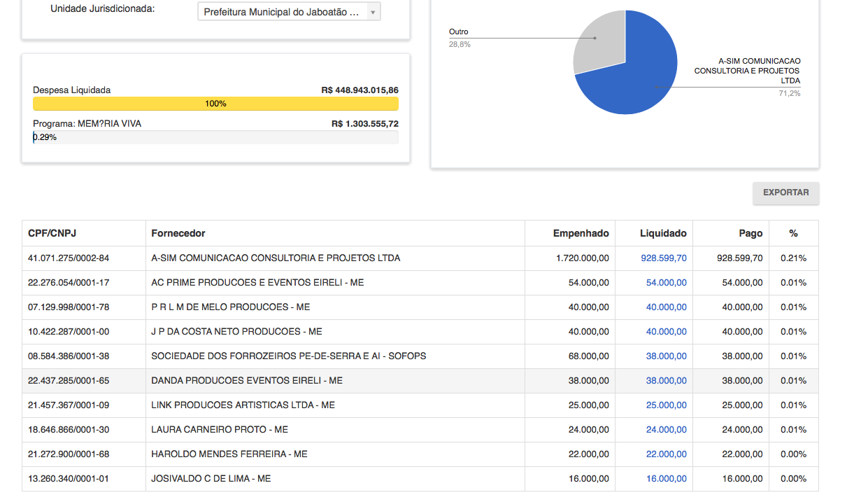Click the 0.21% cell for A-SIM
Image resolution: width=868 pixels, height=495 pixels.
(793, 258)
